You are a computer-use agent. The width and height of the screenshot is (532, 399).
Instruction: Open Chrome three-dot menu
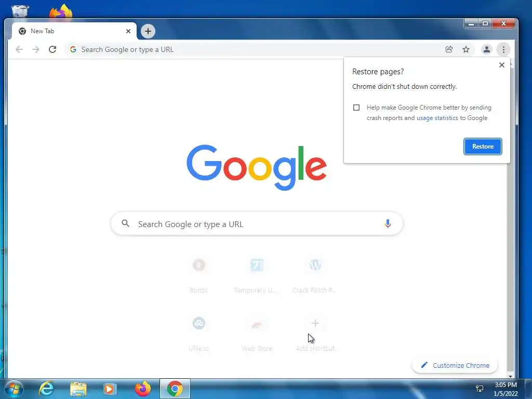pyautogui.click(x=503, y=49)
